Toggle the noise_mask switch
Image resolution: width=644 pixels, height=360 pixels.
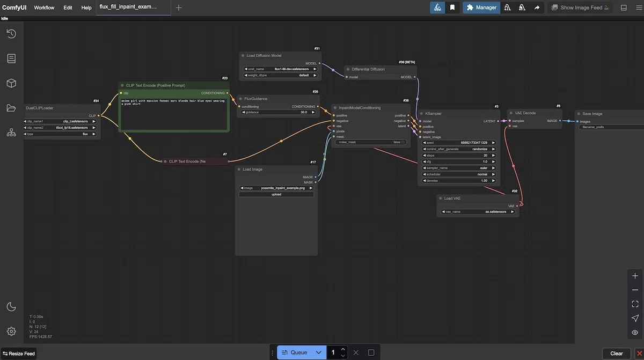[x=371, y=142]
